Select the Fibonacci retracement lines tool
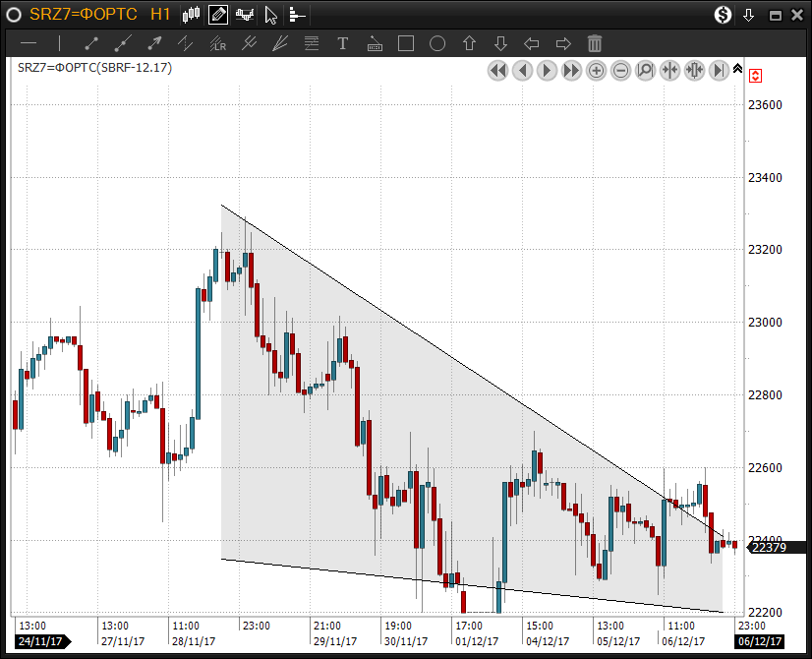 coord(312,43)
